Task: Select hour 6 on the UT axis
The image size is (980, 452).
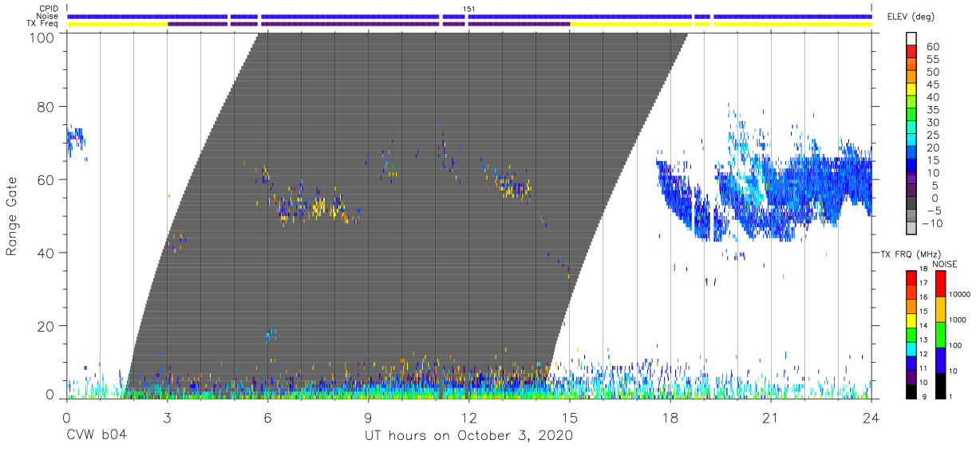Action: tap(267, 418)
